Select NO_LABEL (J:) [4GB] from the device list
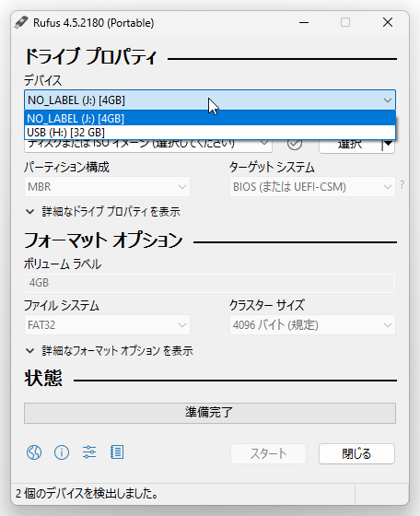Viewport: 420px width, 516px height. (210, 118)
